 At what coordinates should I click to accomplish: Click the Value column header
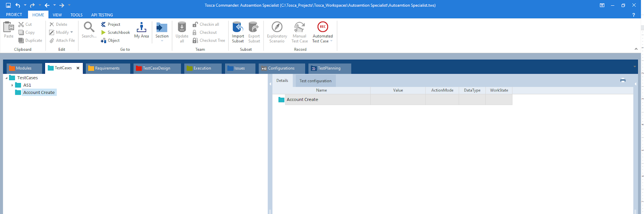coord(398,90)
